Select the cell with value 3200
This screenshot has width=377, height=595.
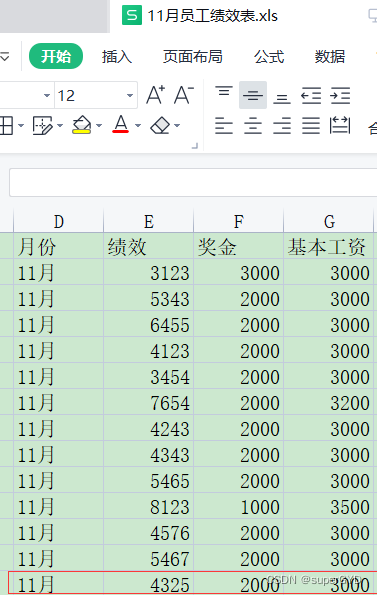point(329,402)
